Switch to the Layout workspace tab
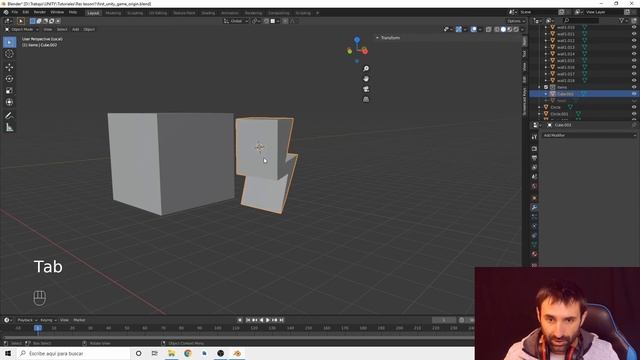 pos(93,13)
